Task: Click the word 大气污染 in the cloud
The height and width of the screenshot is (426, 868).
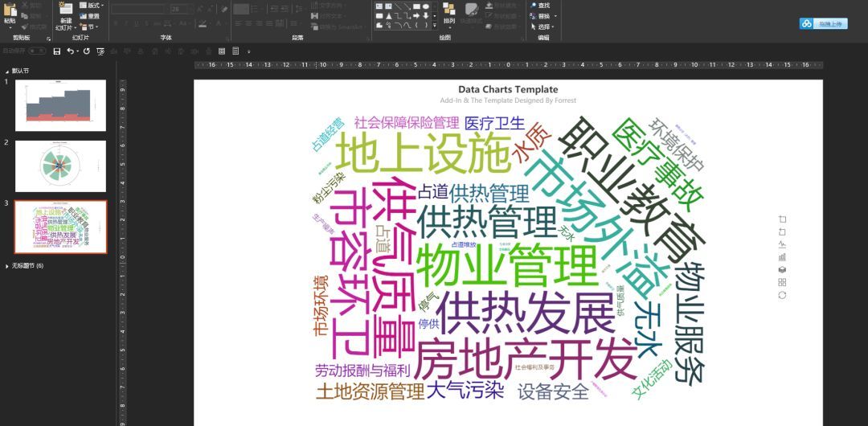Action: click(465, 391)
